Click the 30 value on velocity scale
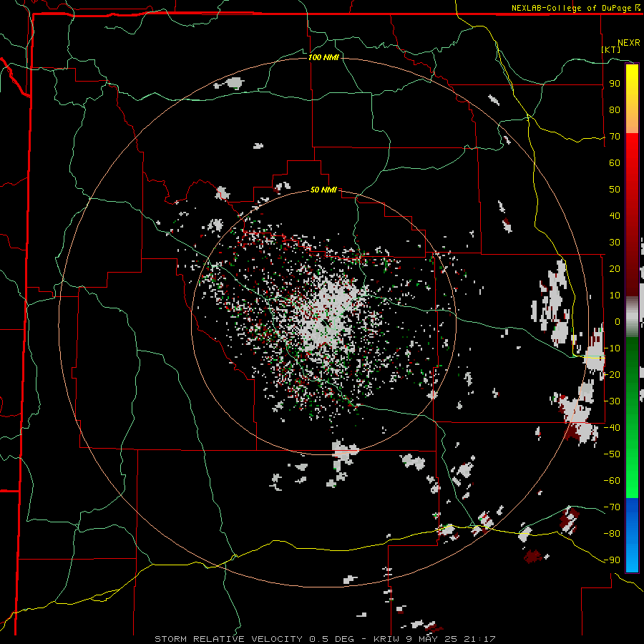The image size is (644, 644). [615, 243]
